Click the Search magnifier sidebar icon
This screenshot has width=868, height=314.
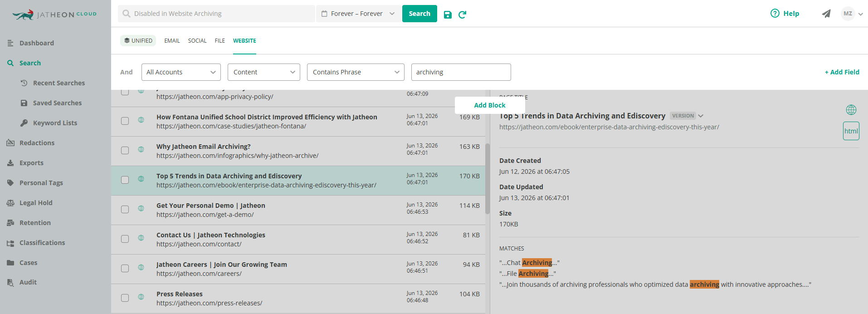10,63
